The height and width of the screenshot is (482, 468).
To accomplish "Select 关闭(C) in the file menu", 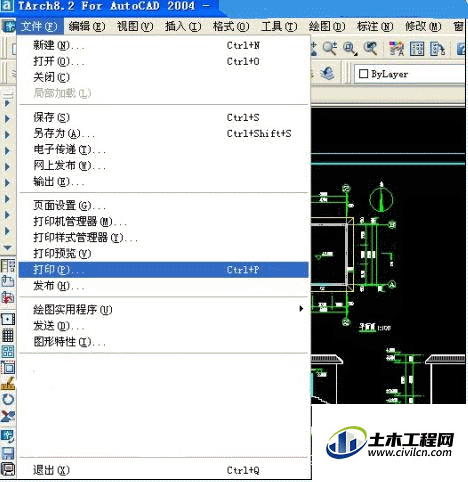I will (x=163, y=77).
